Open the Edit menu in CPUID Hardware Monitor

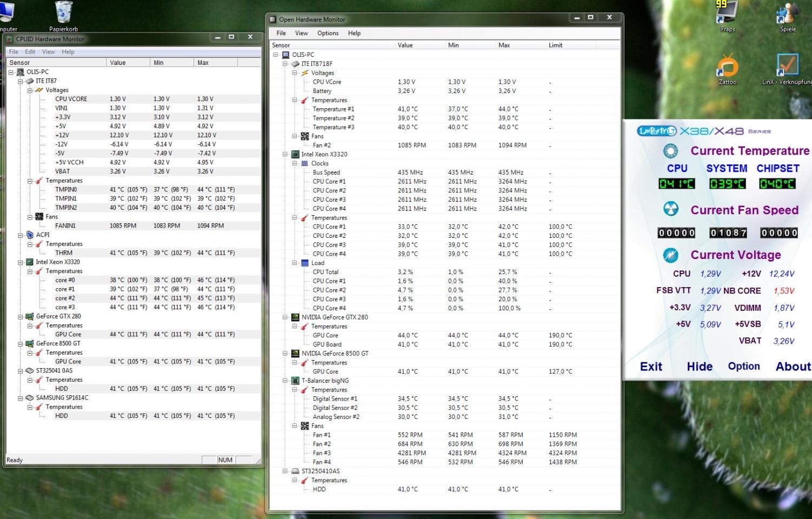[30, 52]
